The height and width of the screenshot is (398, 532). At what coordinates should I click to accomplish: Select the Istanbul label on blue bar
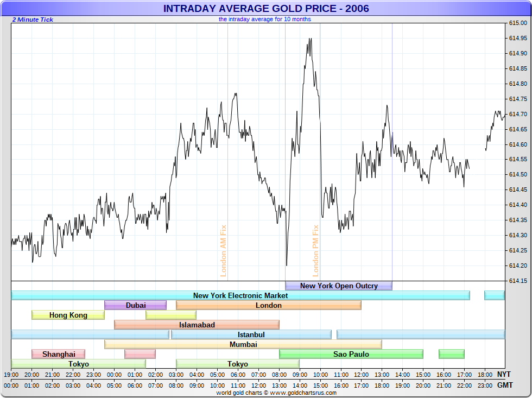tap(251, 334)
